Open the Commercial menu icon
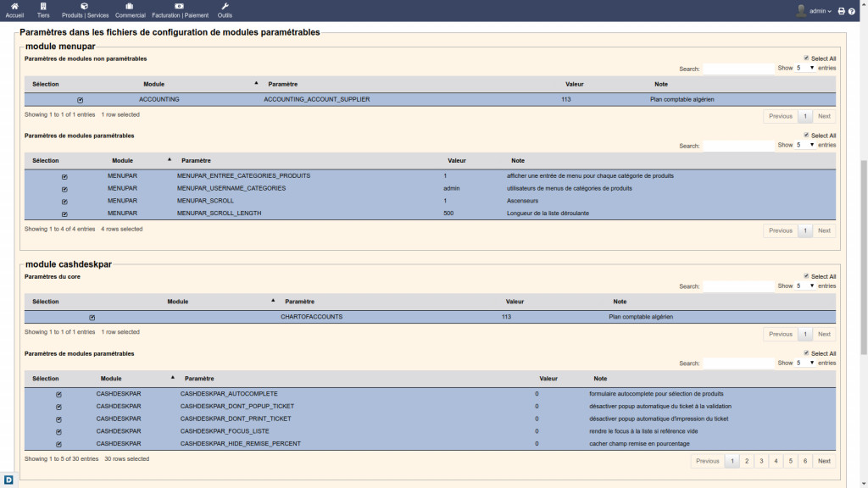 (130, 10)
